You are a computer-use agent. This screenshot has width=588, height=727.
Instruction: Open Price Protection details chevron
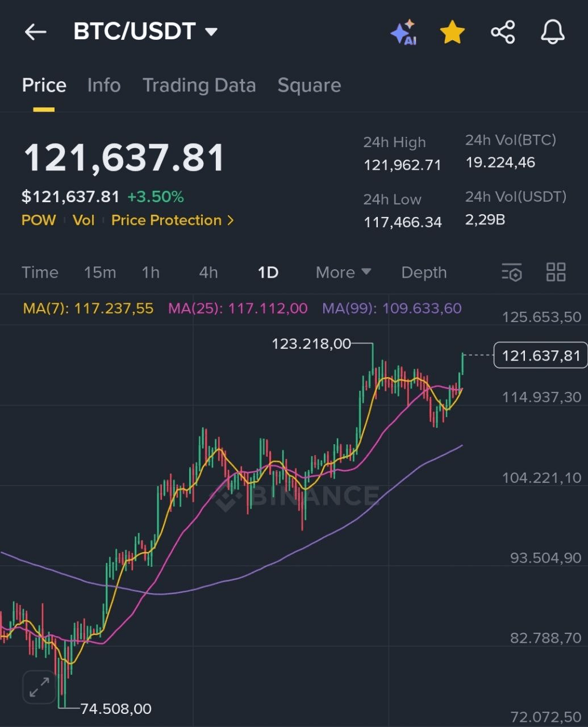coord(231,220)
